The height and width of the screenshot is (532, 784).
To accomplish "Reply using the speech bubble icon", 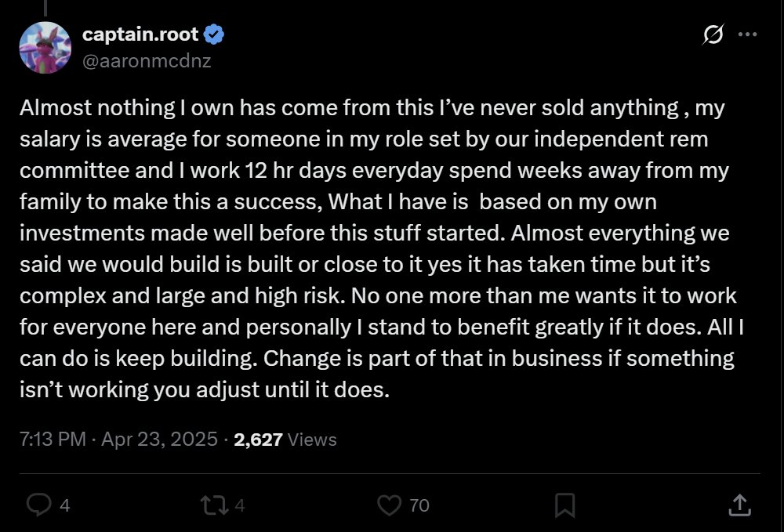I will 38,505.
